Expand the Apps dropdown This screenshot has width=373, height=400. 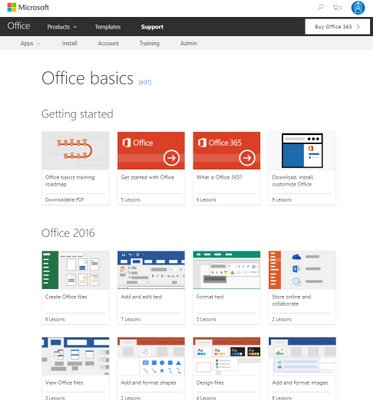(x=30, y=43)
